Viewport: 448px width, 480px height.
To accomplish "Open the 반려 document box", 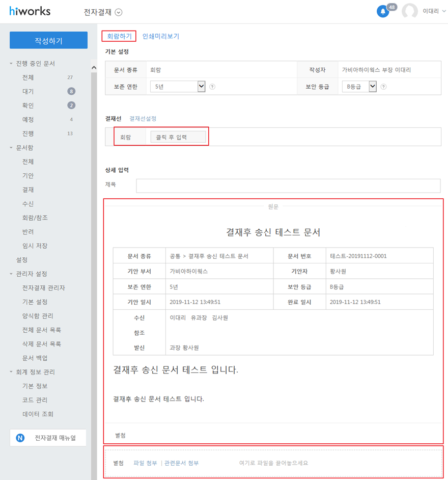I will (x=28, y=232).
